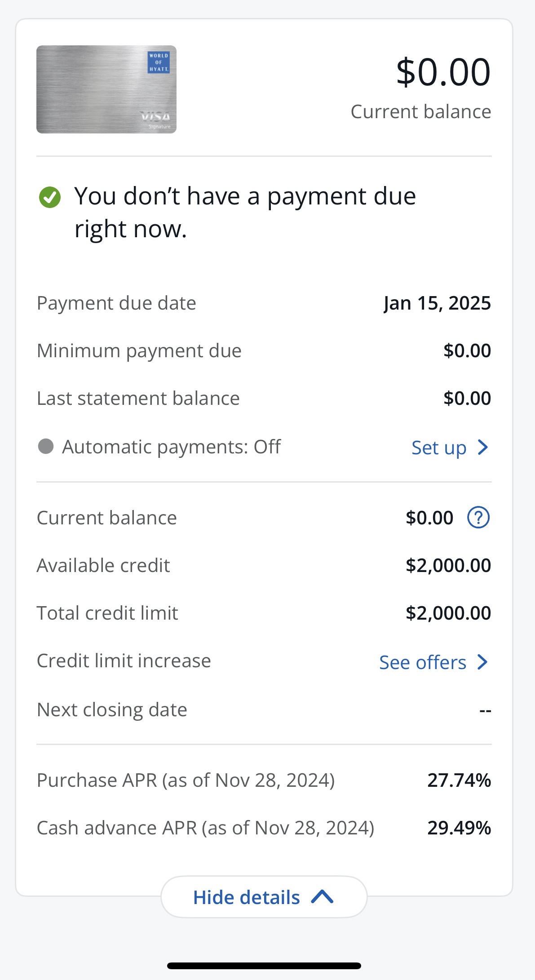Click the See offers chevron arrow
The height and width of the screenshot is (980, 535).
pyautogui.click(x=483, y=662)
